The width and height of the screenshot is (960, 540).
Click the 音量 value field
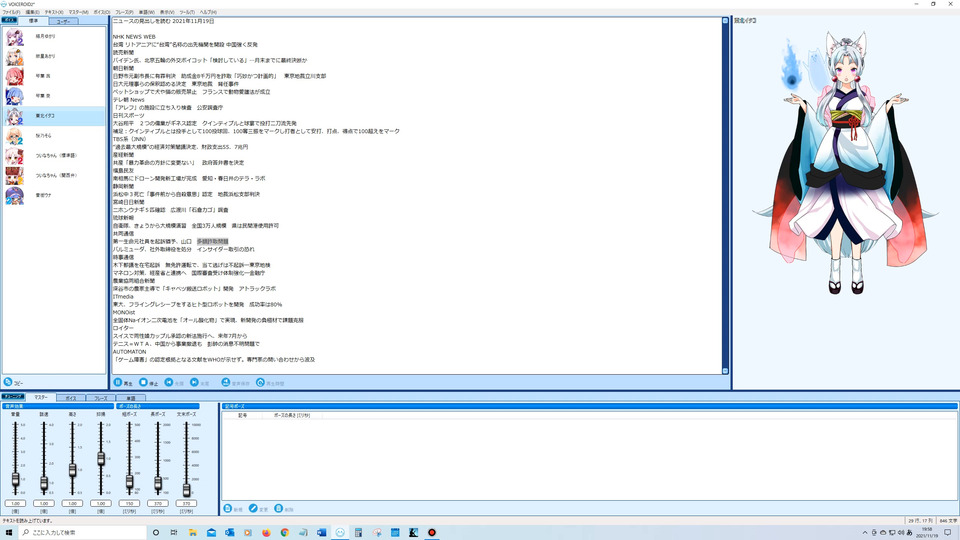point(15,503)
